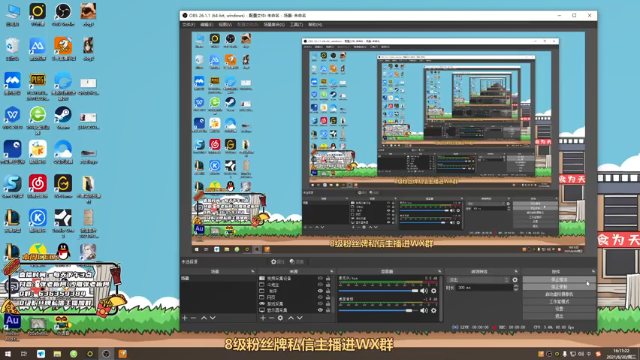This screenshot has width=640, height=360.
Task: Increase transition duration with stepper arrow
Action: point(516,286)
